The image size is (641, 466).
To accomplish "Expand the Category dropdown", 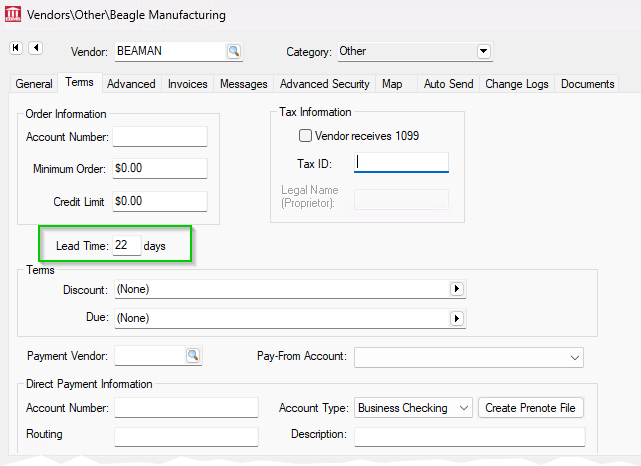I will coord(484,51).
